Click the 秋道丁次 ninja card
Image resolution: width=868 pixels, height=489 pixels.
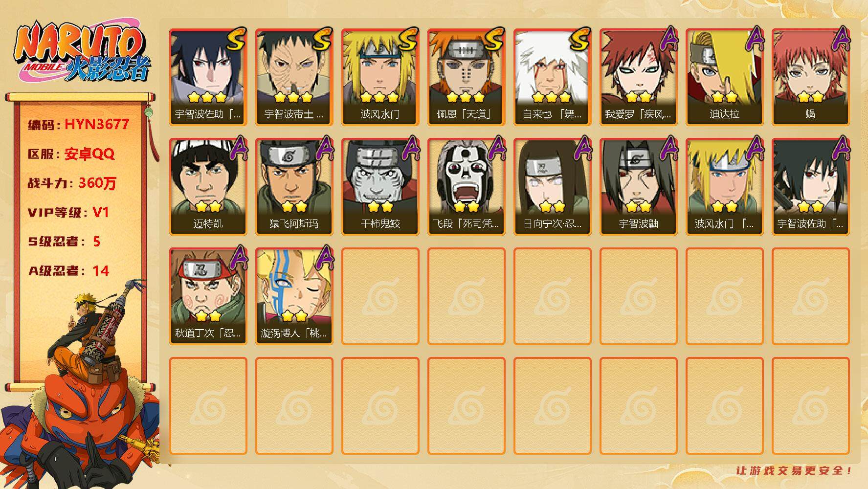(208, 296)
